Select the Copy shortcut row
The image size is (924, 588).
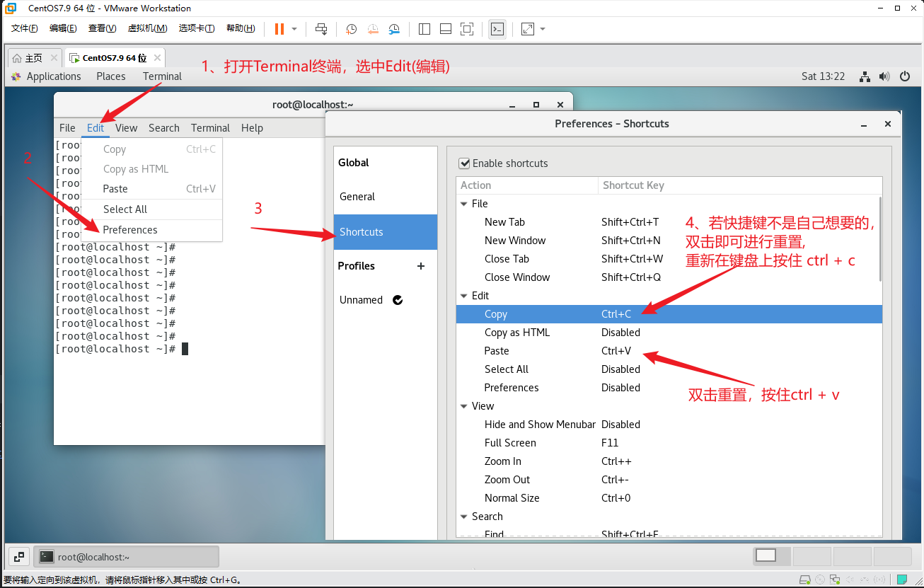[669, 314]
